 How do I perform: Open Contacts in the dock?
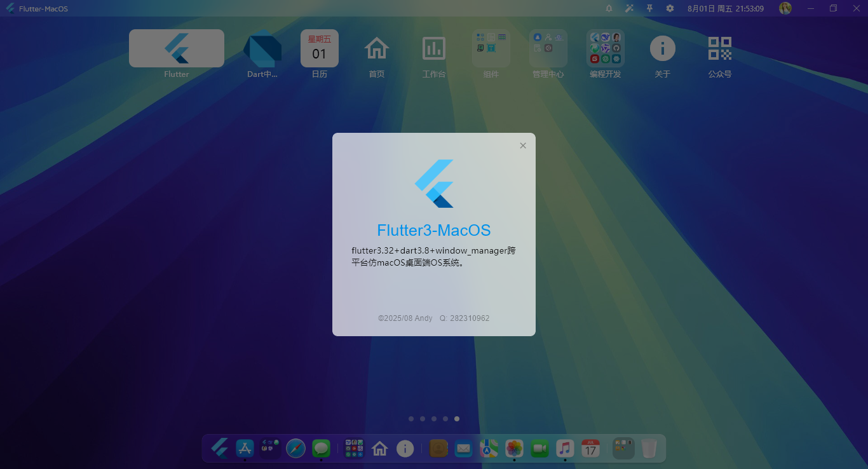[x=438, y=448]
